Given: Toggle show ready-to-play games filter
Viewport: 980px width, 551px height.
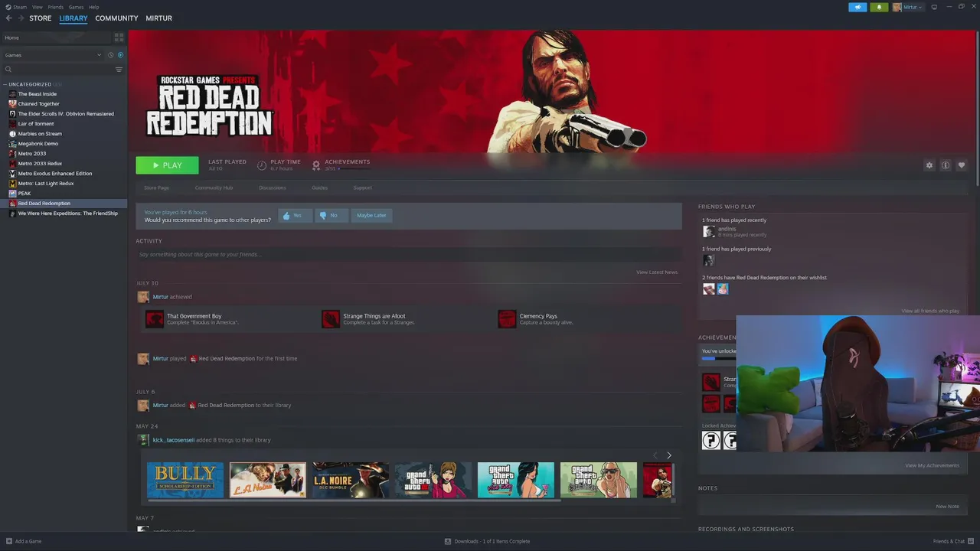Looking at the screenshot, I should coord(120,55).
